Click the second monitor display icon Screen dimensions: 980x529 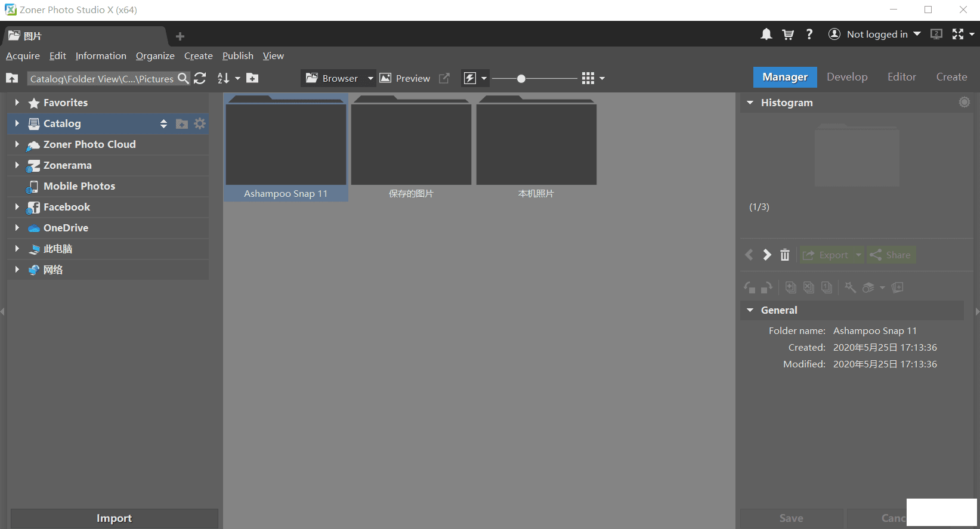936,34
